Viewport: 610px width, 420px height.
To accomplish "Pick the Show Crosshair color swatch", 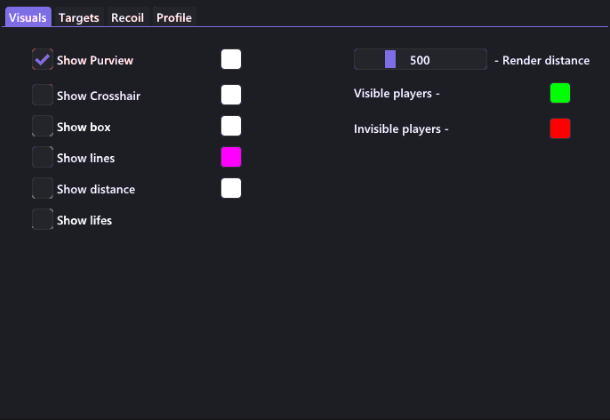I will (231, 95).
